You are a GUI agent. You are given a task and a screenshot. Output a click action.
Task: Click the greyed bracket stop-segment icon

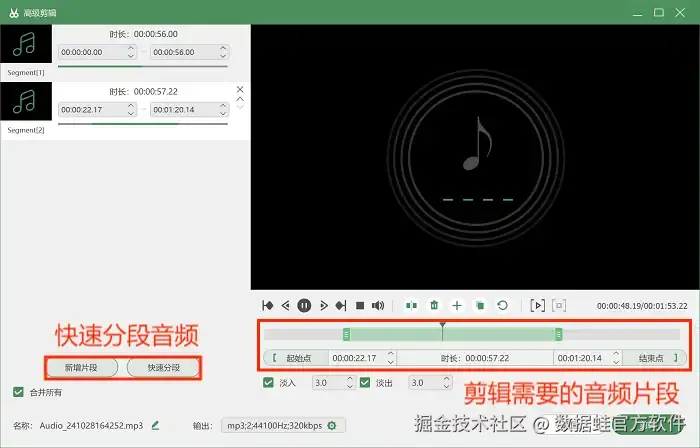click(x=559, y=306)
